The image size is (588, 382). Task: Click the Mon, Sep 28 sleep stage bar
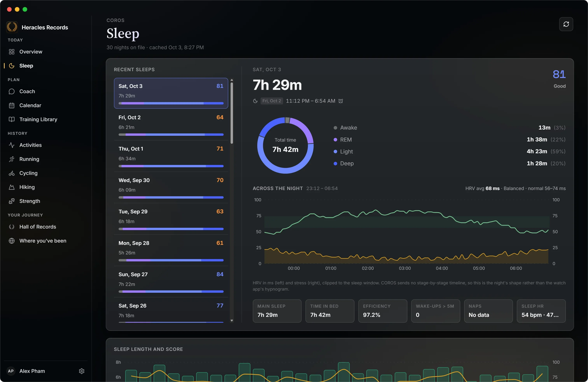click(x=171, y=260)
